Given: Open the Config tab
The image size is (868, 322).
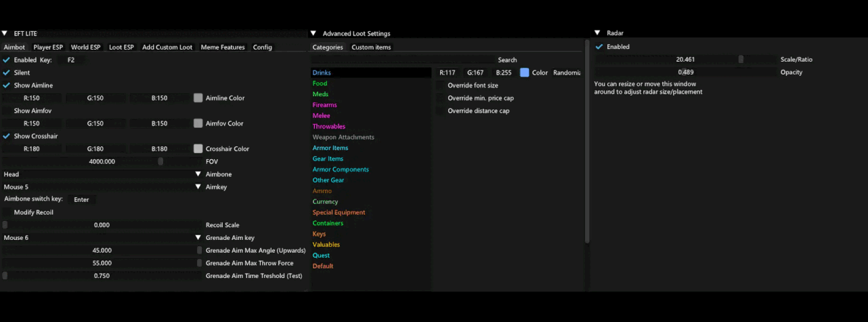Looking at the screenshot, I should coord(263,47).
